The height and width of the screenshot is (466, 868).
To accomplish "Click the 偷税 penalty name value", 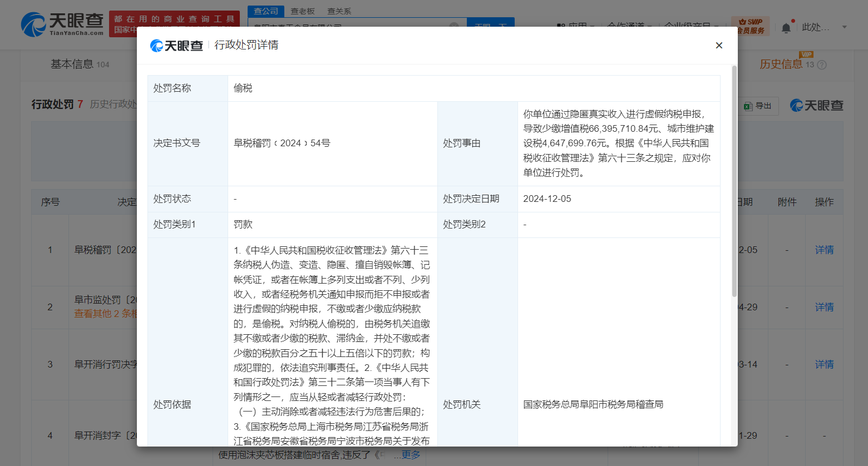I will 243,88.
